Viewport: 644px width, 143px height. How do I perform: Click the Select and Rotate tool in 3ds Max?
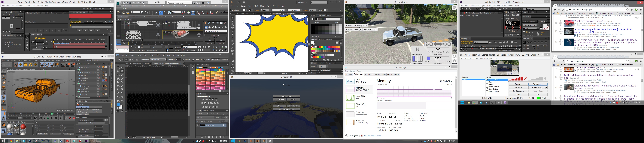click(x=165, y=13)
